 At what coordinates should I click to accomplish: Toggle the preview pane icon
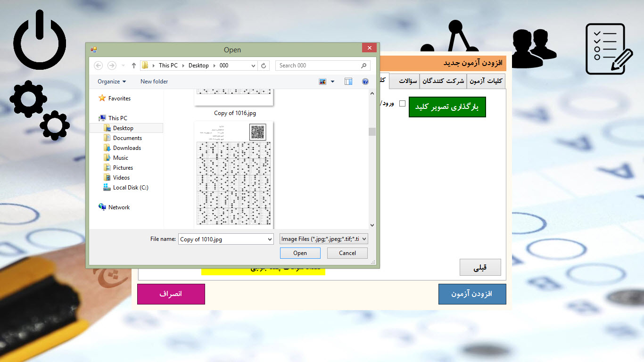tap(348, 82)
